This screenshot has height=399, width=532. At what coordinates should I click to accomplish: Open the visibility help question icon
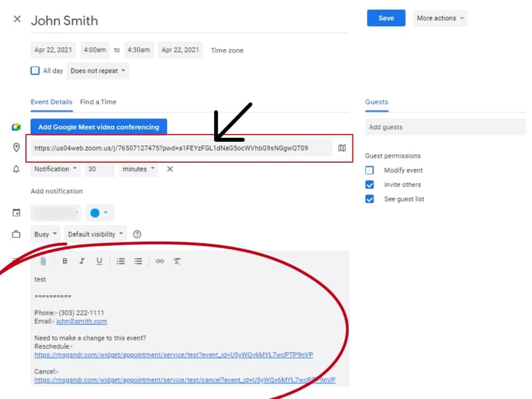pos(137,234)
